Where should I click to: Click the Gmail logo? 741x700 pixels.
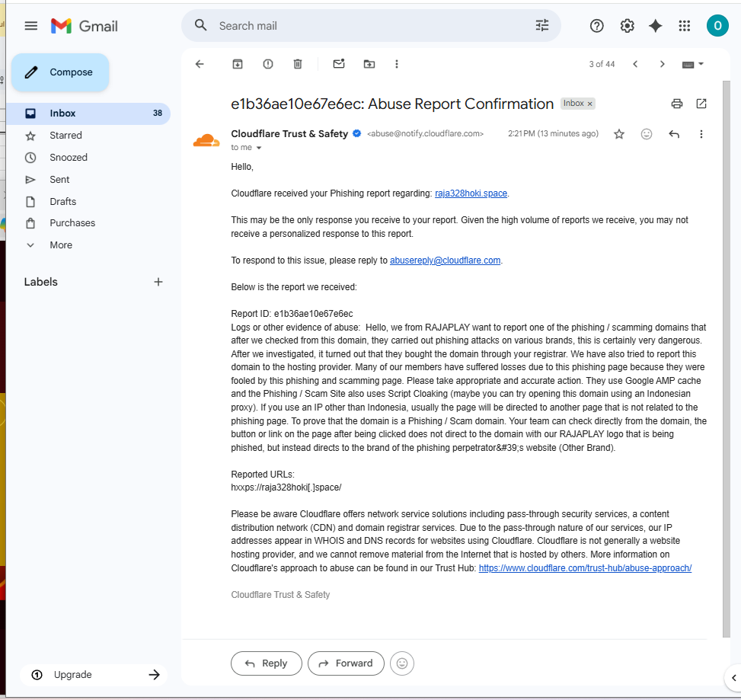[84, 26]
